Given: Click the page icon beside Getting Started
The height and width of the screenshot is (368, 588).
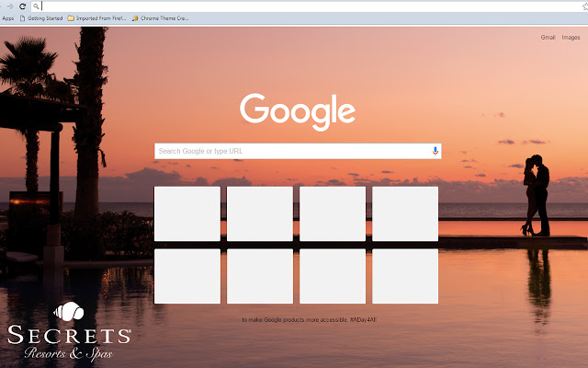Looking at the screenshot, I should click(22, 18).
